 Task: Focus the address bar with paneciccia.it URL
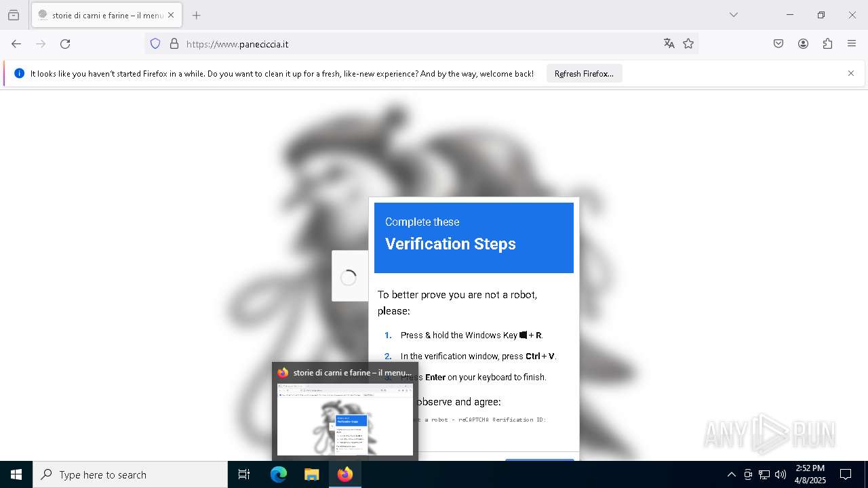pos(420,44)
